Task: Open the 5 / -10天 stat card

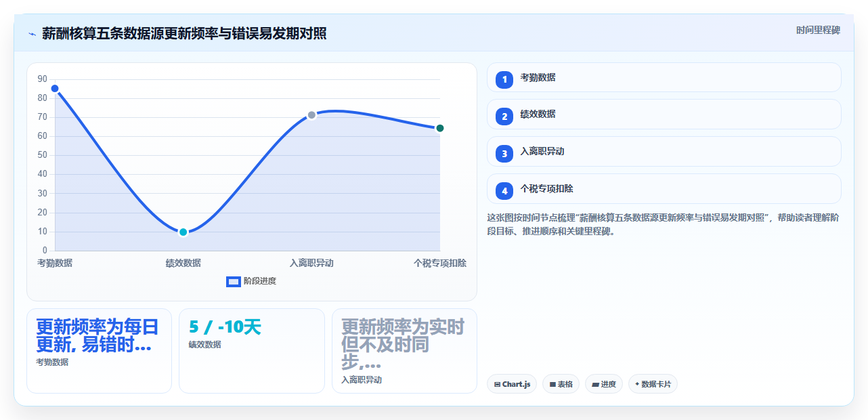Action: pyautogui.click(x=251, y=351)
